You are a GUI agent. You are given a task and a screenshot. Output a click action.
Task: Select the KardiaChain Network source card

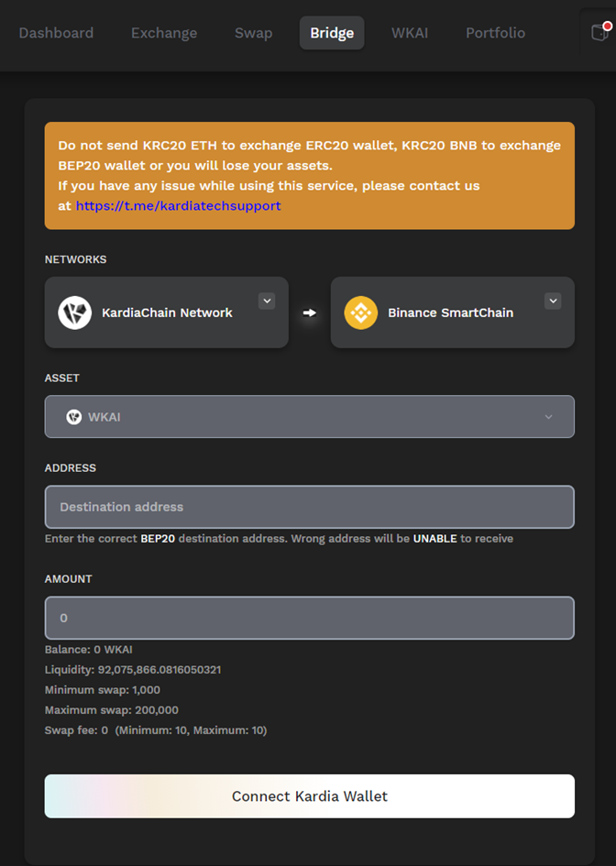tap(166, 312)
